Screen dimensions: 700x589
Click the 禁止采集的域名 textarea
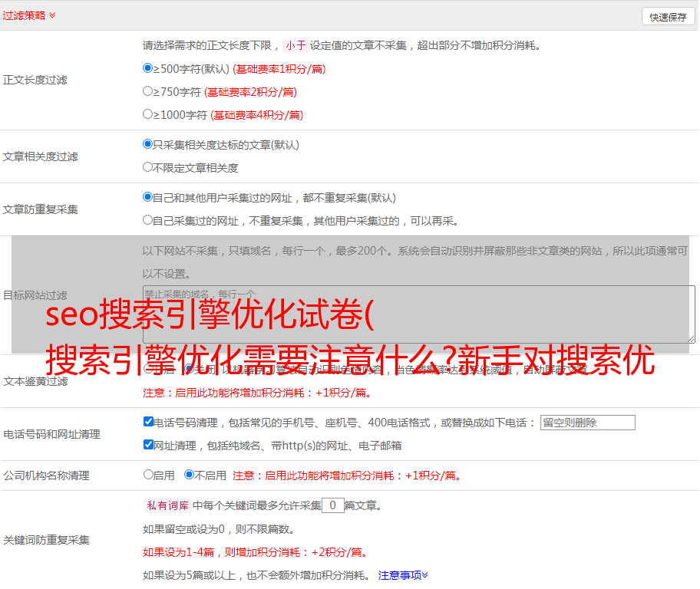click(x=418, y=314)
